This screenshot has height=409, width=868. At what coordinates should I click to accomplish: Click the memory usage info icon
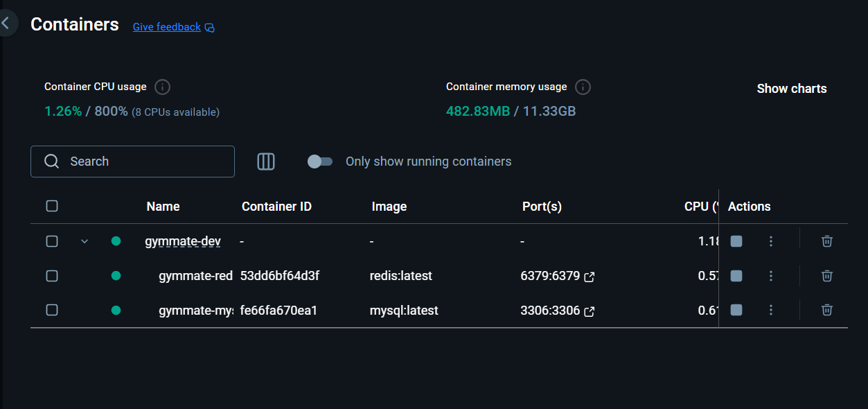click(x=583, y=87)
